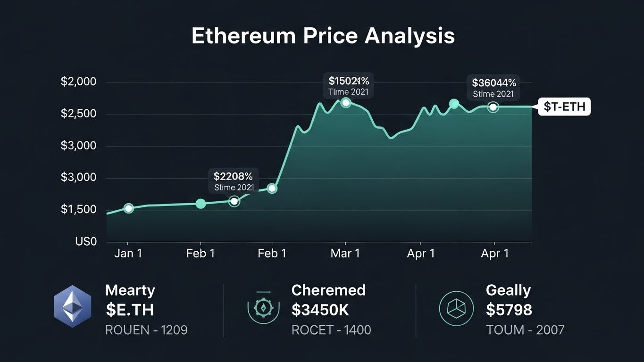Image resolution: width=644 pixels, height=362 pixels.
Task: Click the ROCET - 1400 subtext
Action: (331, 330)
